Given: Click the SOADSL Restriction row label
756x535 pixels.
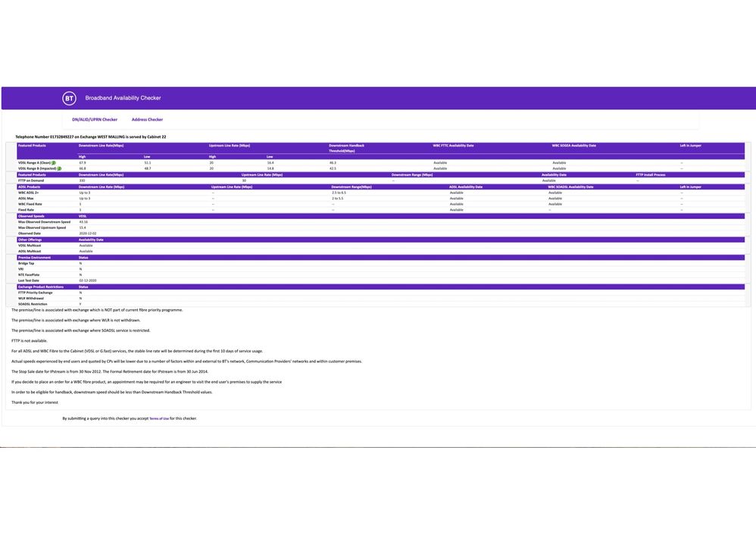Looking at the screenshot, I should (x=33, y=304).
